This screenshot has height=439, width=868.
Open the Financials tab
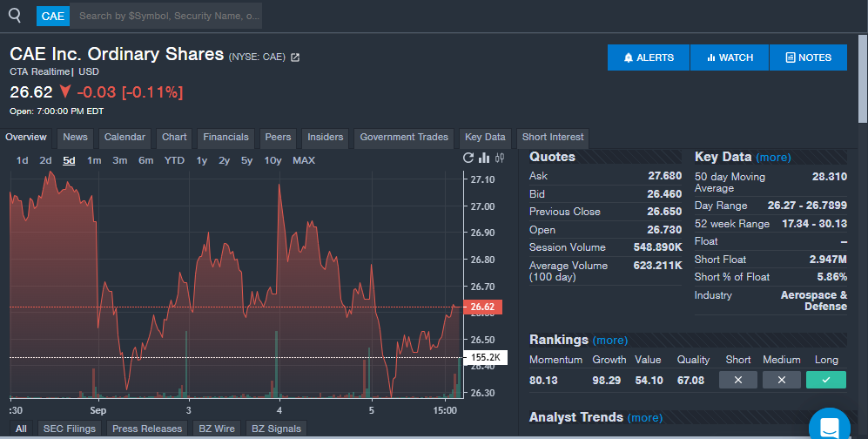coord(225,138)
